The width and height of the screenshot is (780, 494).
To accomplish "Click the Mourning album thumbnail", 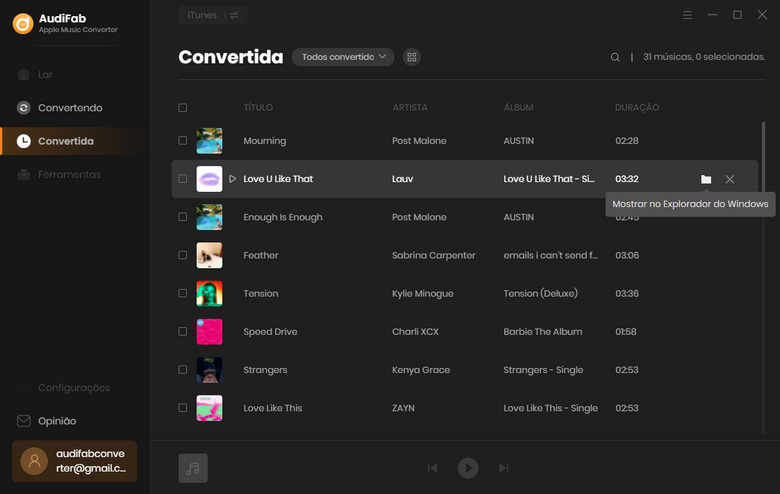I will [x=209, y=141].
